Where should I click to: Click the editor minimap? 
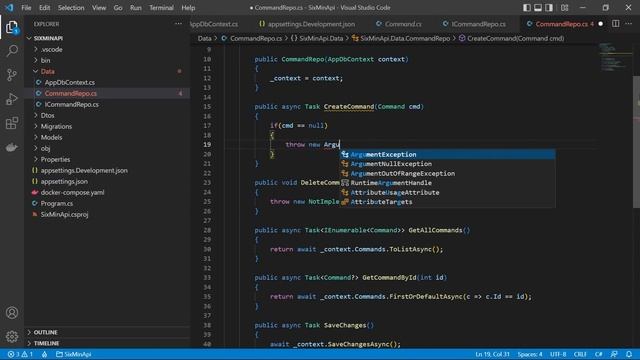pos(615,57)
